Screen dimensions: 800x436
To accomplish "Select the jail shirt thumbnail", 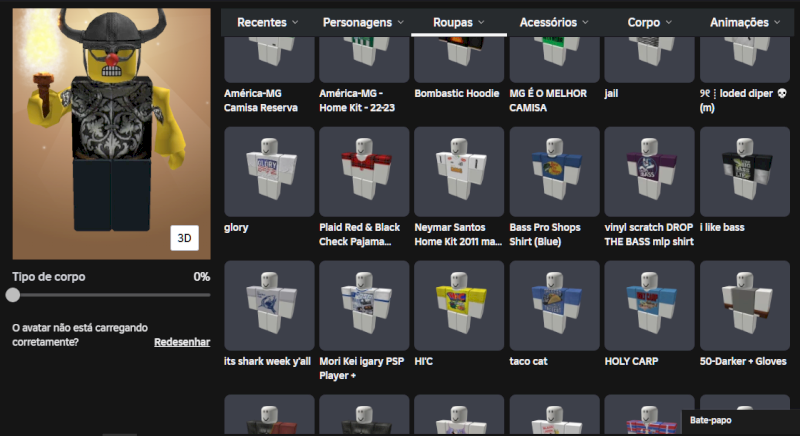I will (x=649, y=60).
